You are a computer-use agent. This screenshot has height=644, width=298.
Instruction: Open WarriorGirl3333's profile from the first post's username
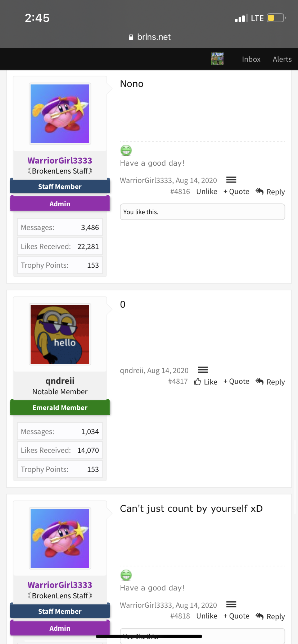coord(60,161)
